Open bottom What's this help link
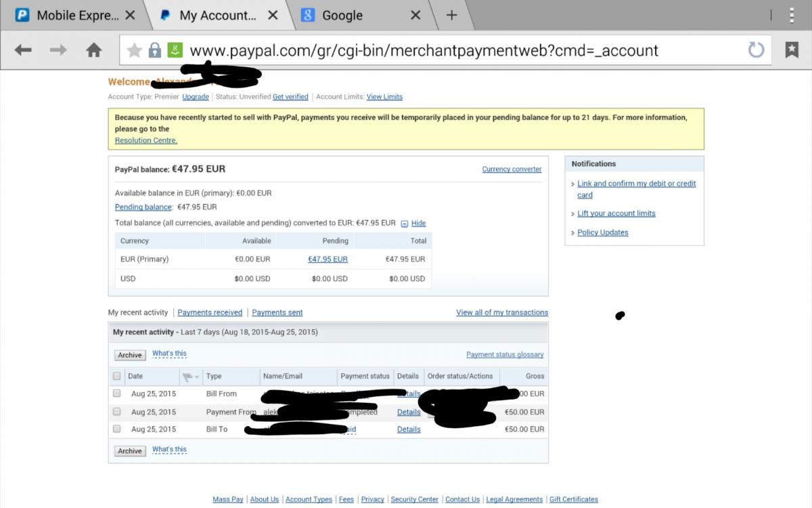 [169, 450]
